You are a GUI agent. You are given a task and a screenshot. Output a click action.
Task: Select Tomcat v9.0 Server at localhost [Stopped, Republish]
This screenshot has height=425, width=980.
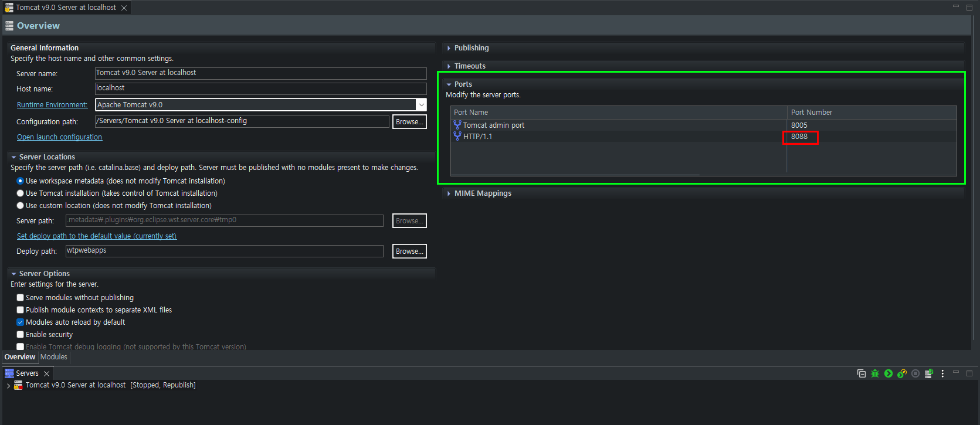click(x=110, y=385)
